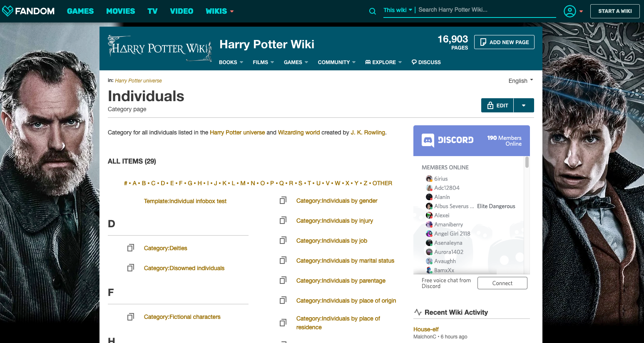The height and width of the screenshot is (343, 644).
Task: Click the category icon beside Category:Deities
Action: coord(131,248)
